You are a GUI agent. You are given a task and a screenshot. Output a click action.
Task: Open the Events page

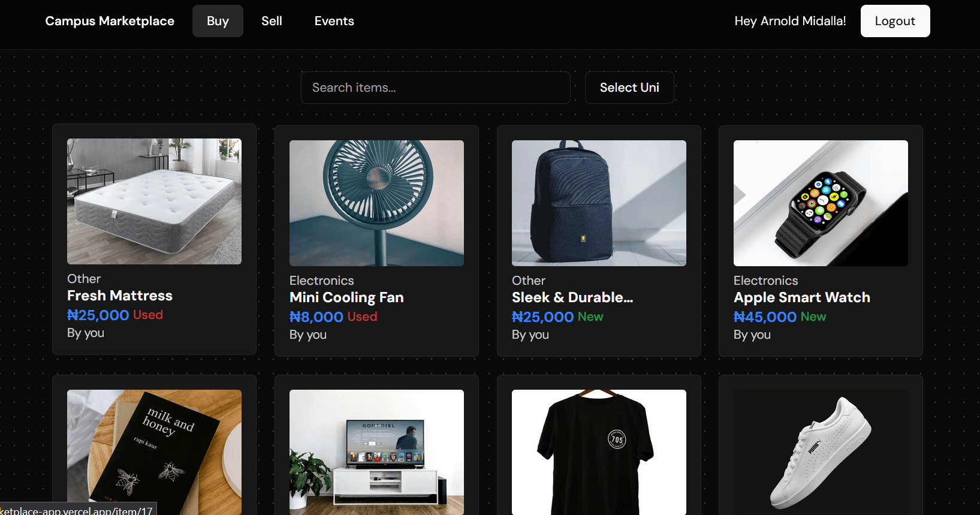[x=334, y=21]
